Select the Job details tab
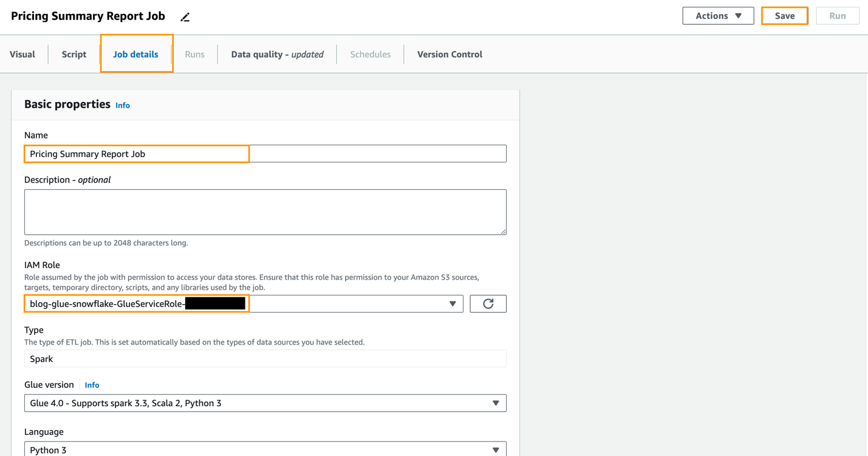Image resolution: width=868 pixels, height=456 pixels. [x=135, y=54]
